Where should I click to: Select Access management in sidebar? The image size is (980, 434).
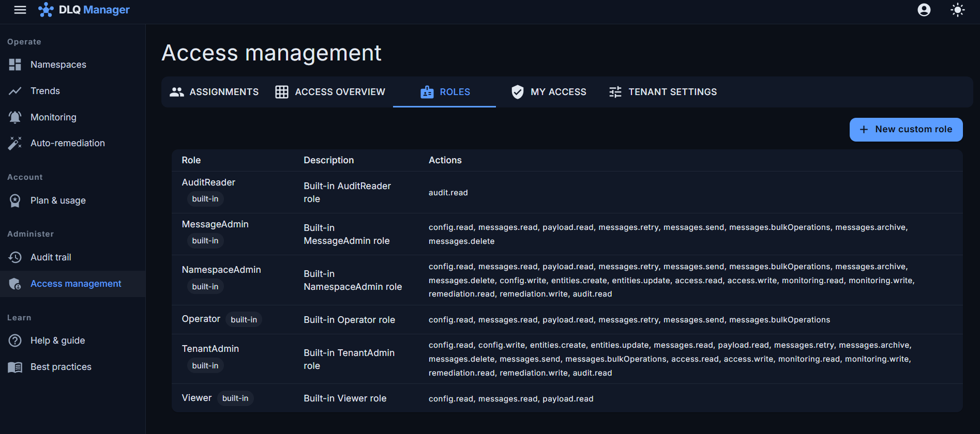click(72, 284)
